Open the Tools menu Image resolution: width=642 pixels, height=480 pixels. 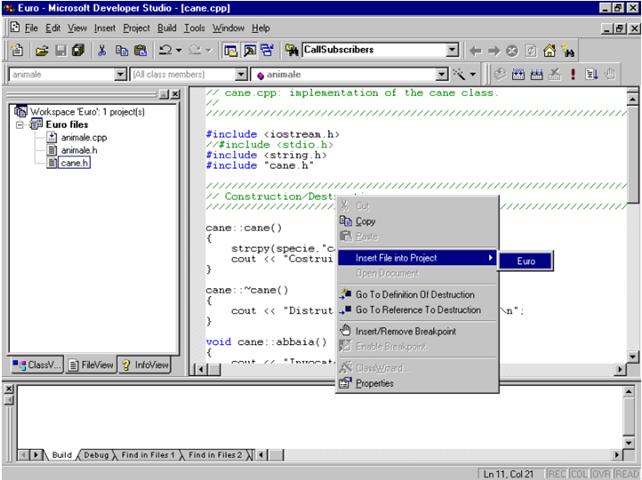pos(194,28)
